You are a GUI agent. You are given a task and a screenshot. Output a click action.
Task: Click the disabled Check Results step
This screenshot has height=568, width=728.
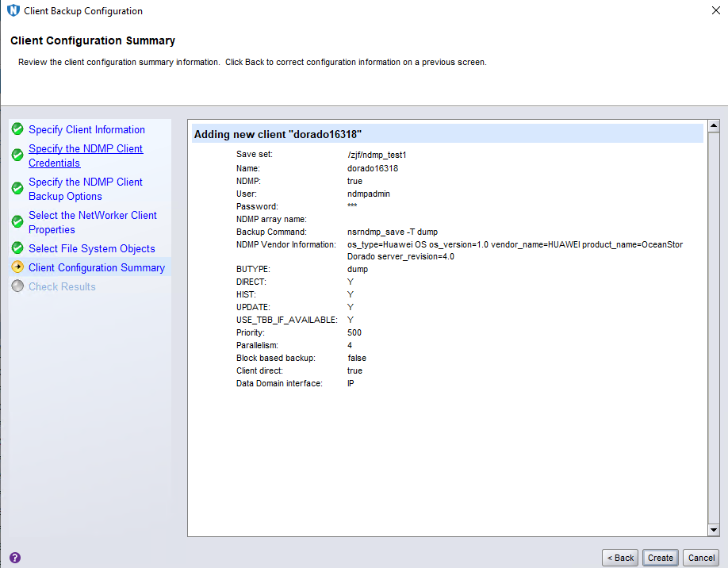(x=62, y=286)
